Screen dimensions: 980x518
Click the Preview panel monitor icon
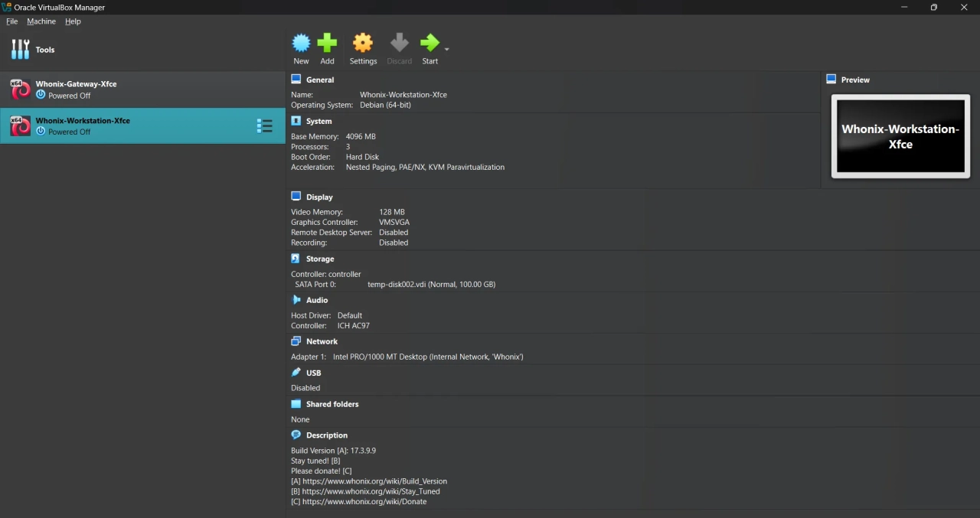[831, 79]
